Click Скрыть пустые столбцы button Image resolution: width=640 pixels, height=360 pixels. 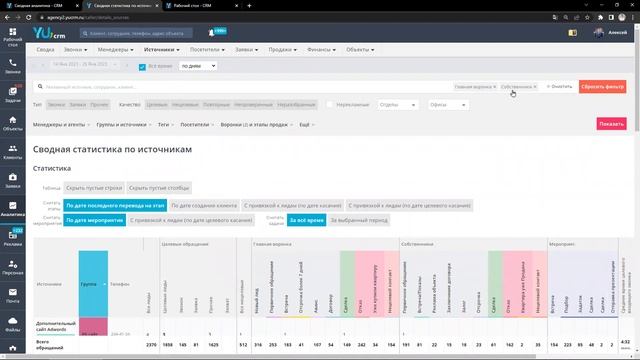coord(159,188)
